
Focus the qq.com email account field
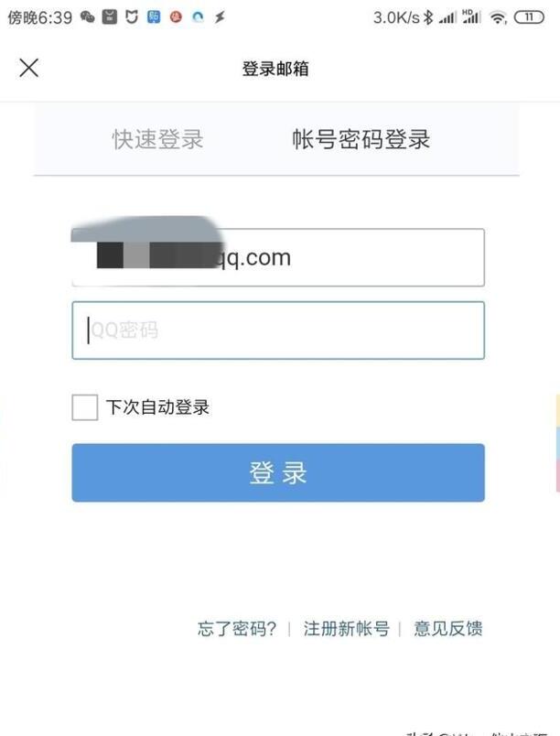(278, 257)
